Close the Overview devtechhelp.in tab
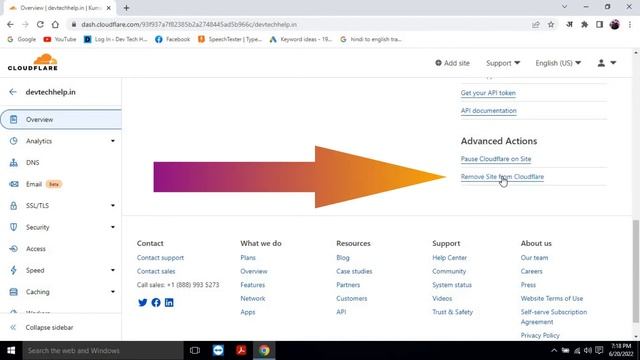This screenshot has height=360, width=640. click(x=109, y=8)
